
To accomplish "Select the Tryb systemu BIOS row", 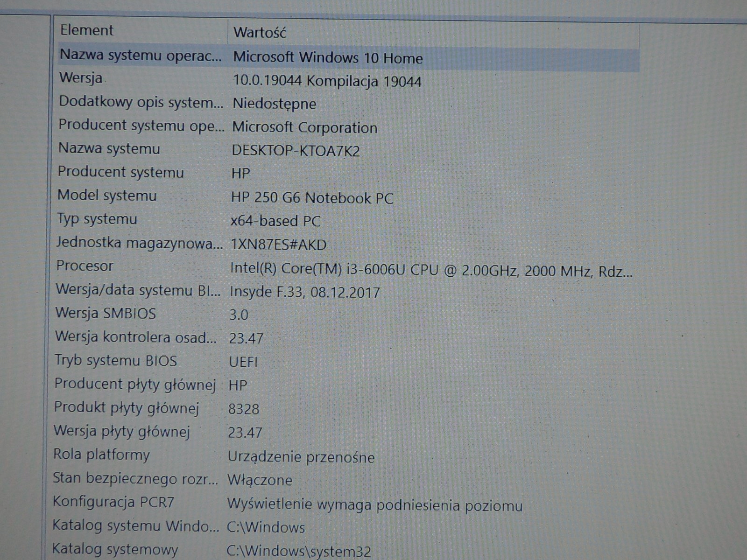I will click(x=116, y=361).
